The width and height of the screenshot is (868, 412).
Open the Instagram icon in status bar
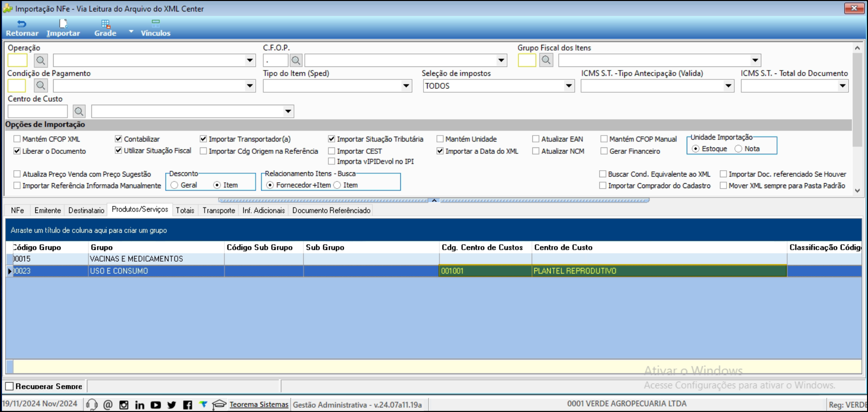coord(124,405)
